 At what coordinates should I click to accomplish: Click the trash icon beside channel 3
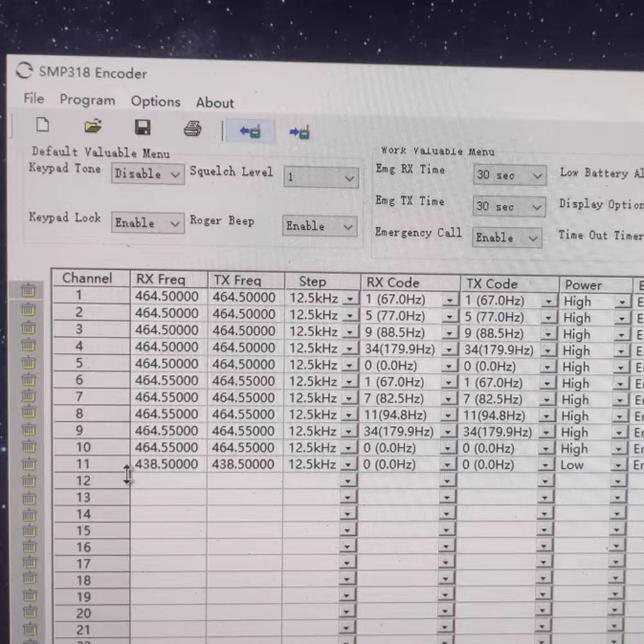28,328
